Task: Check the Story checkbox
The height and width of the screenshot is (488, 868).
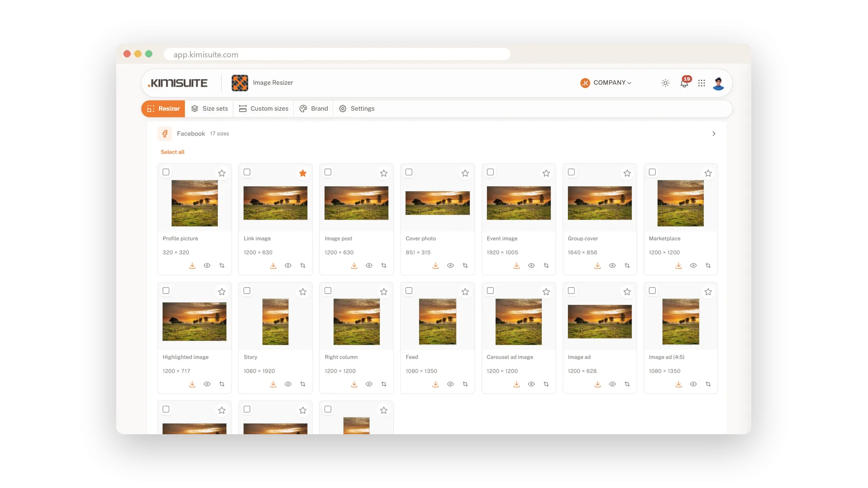Action: coord(247,291)
